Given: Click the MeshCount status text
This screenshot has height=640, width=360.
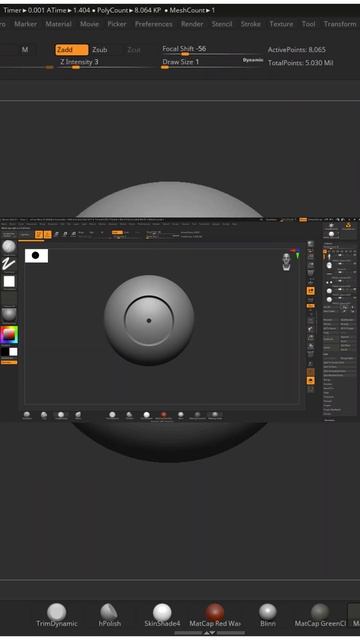Looking at the screenshot, I should coord(192,10).
